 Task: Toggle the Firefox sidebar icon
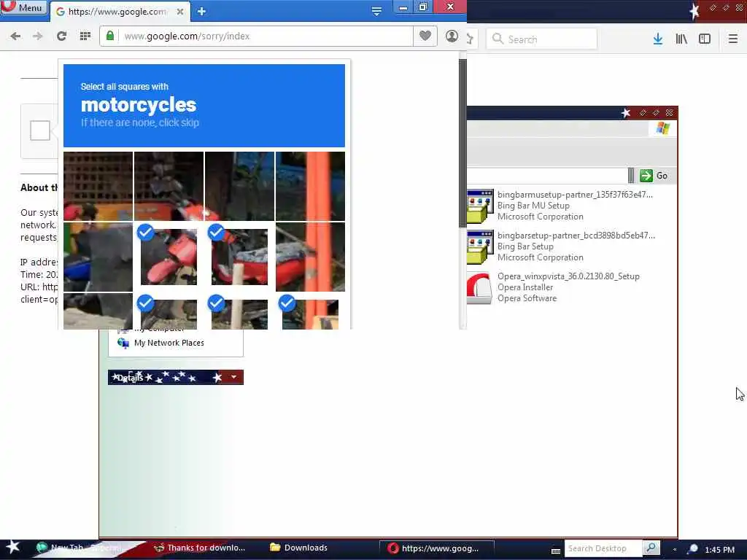coord(705,39)
